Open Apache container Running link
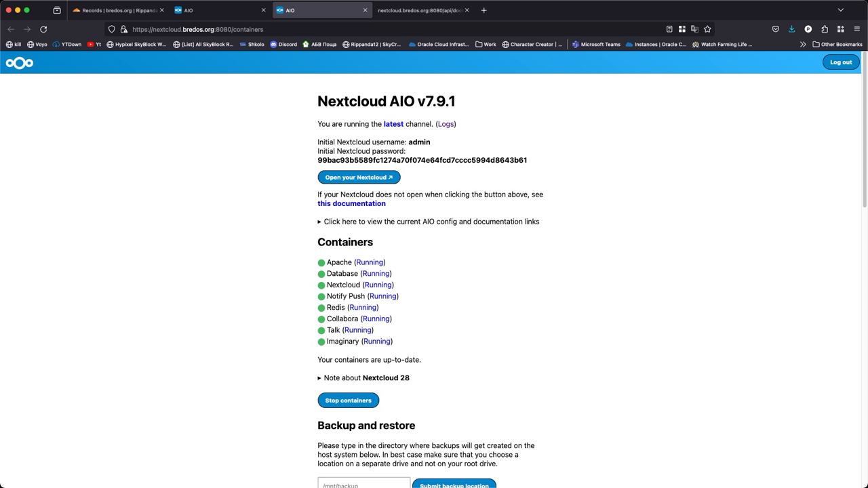Screen dimensions: 868x488 pyautogui.click(x=370, y=262)
